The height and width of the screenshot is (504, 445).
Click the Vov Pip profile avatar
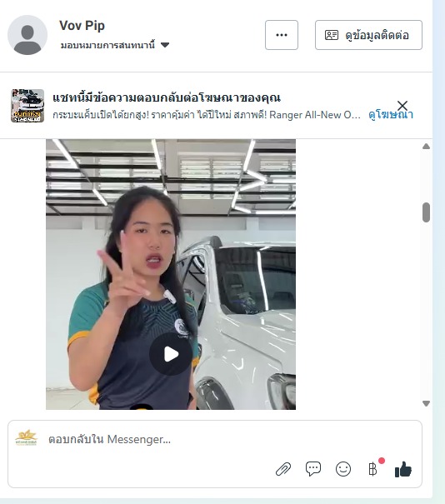pyautogui.click(x=27, y=35)
